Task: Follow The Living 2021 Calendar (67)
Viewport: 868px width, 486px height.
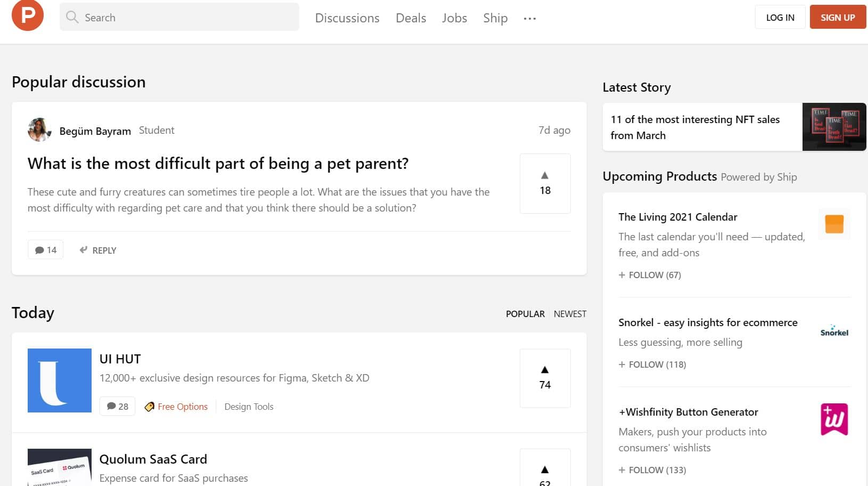Action: pyautogui.click(x=650, y=275)
